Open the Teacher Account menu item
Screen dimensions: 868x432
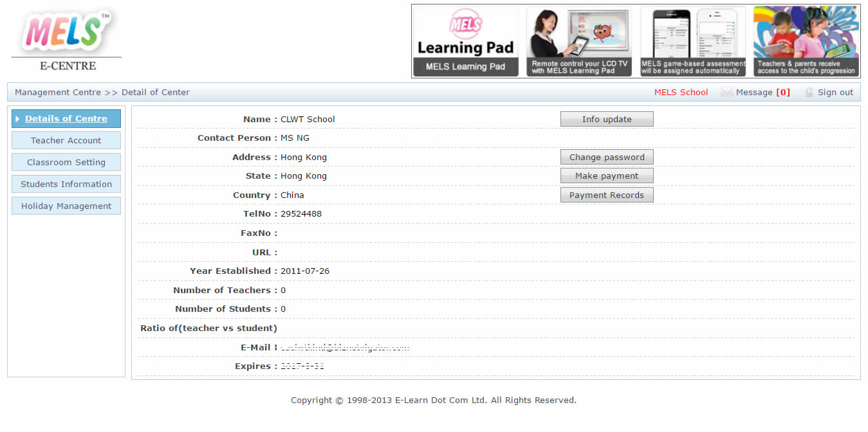[x=66, y=141]
